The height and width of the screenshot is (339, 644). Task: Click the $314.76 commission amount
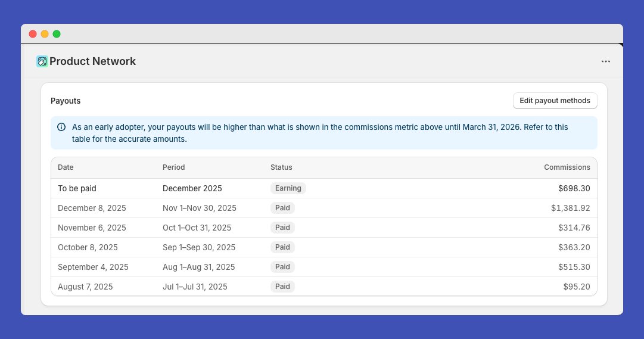(x=574, y=228)
